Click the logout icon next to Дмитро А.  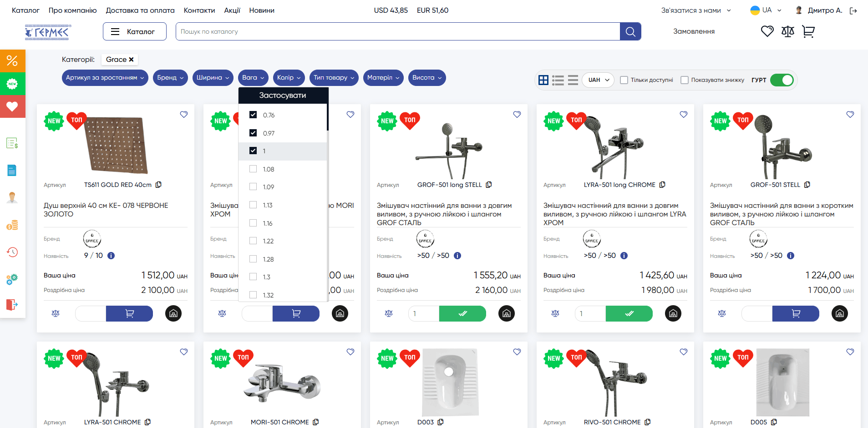[x=853, y=10]
